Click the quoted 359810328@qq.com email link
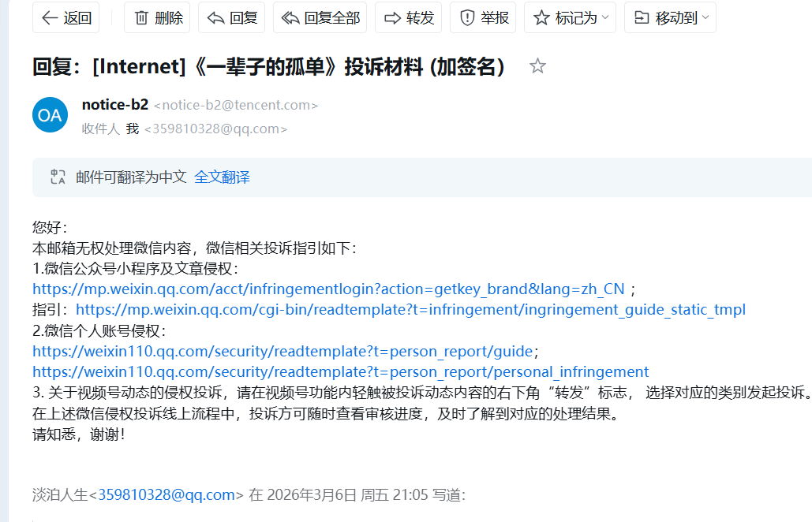The width and height of the screenshot is (812, 522). (167, 495)
